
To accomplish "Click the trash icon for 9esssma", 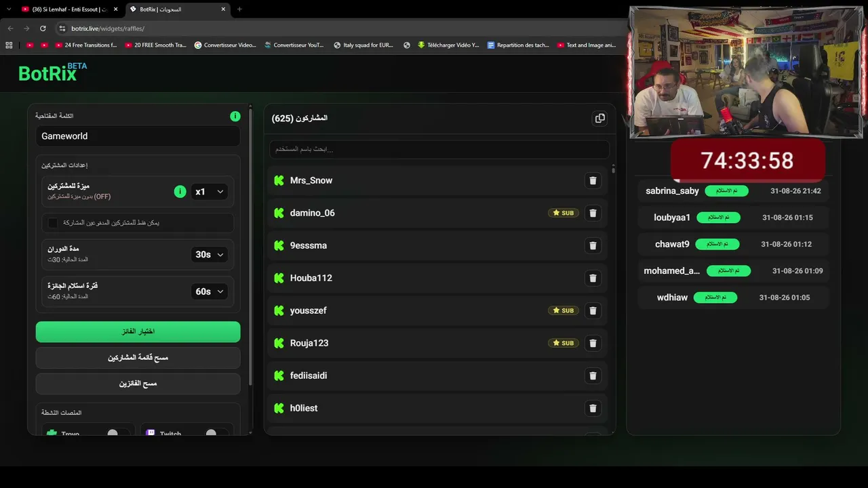I will click(593, 245).
